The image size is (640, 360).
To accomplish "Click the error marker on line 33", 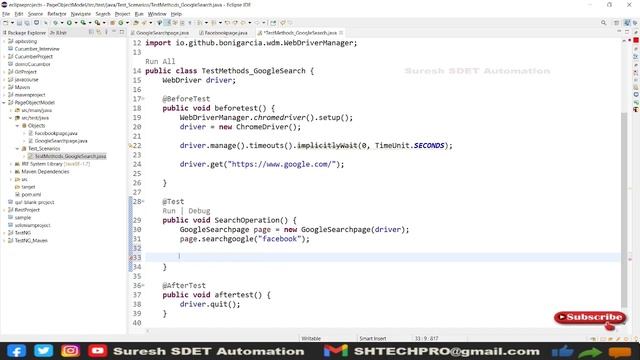I will [x=131, y=258].
